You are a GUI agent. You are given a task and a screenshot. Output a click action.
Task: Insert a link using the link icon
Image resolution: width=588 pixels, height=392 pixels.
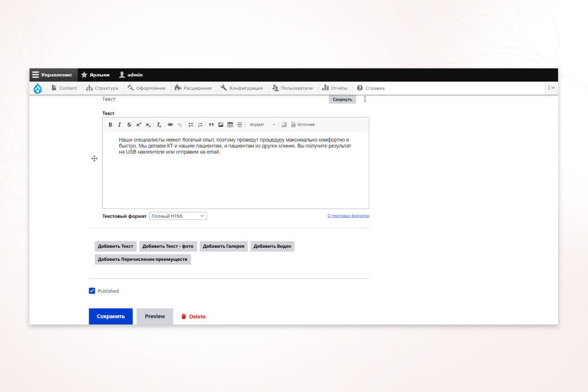click(x=170, y=125)
